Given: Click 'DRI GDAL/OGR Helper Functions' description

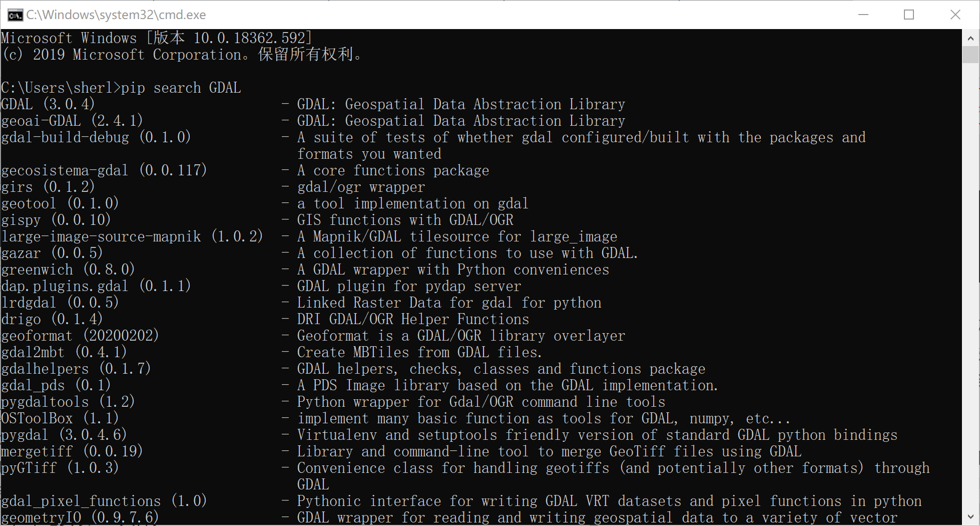Looking at the screenshot, I should [413, 319].
